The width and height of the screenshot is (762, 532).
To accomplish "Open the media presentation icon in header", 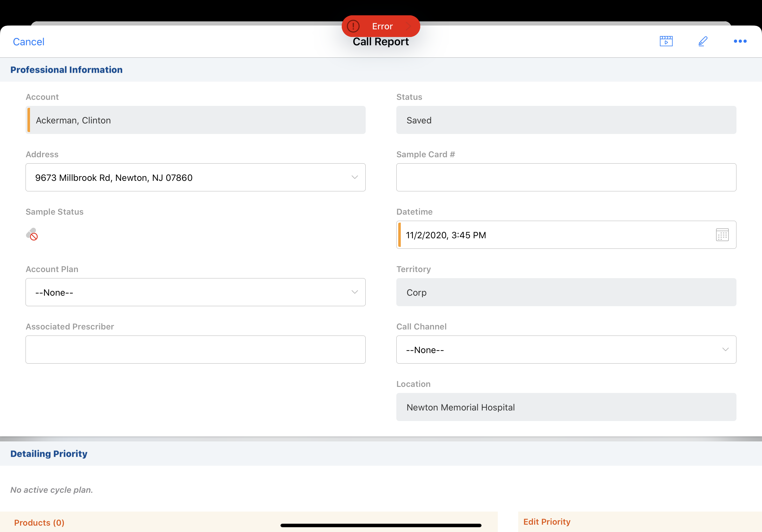I will (666, 41).
